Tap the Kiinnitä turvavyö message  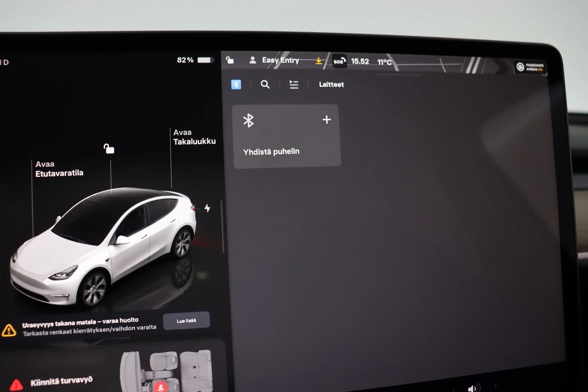(x=61, y=381)
